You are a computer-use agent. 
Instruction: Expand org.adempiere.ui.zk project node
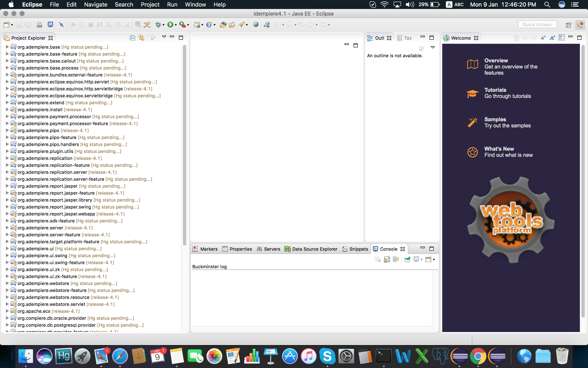tap(7, 269)
